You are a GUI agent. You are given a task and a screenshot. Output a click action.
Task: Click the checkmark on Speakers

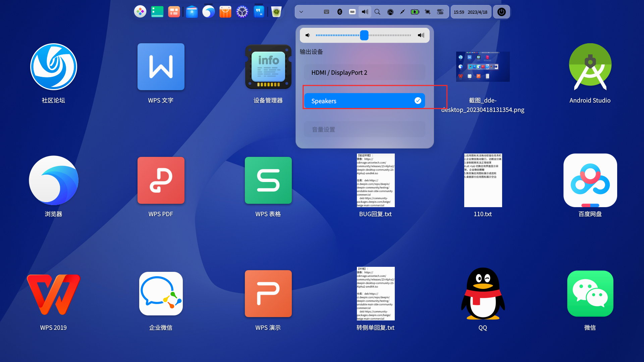(x=418, y=101)
